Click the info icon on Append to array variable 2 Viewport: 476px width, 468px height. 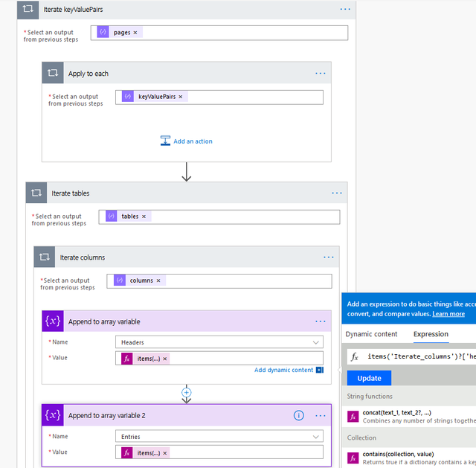(299, 415)
